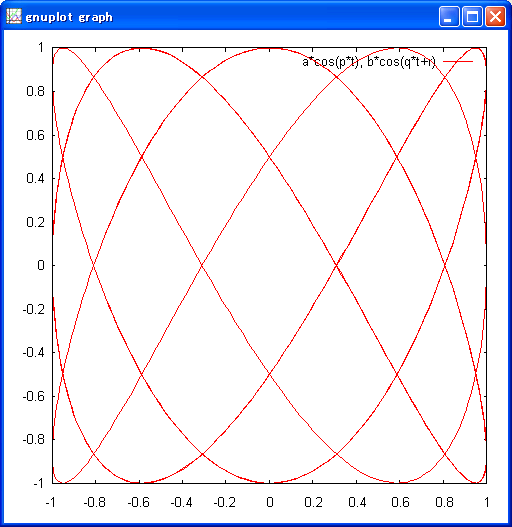Click the gnuplot graph title text
Viewport: 512px width, 527px height.
tap(69, 17)
